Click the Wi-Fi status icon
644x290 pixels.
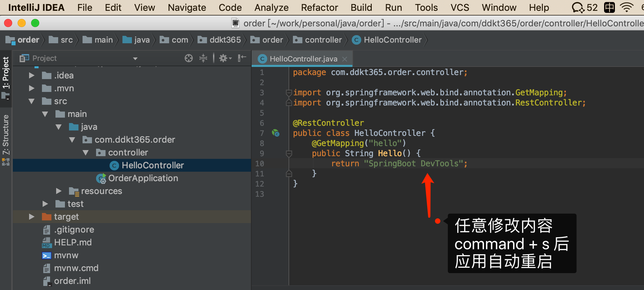click(x=626, y=7)
